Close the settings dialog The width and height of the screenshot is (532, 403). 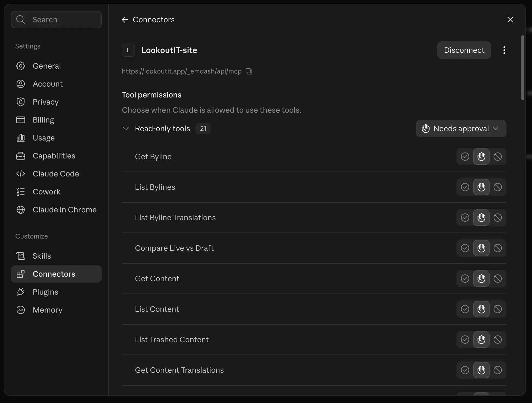(x=510, y=20)
